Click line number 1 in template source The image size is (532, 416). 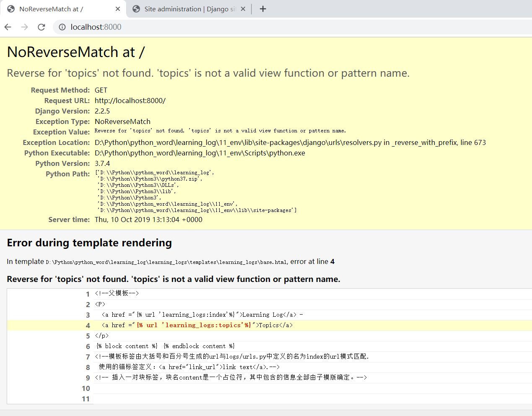[88, 294]
